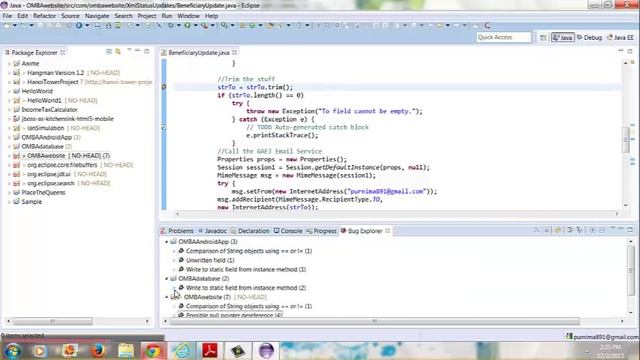
Task: Open the file folder taskbar icon
Action: pyautogui.click(x=126, y=351)
